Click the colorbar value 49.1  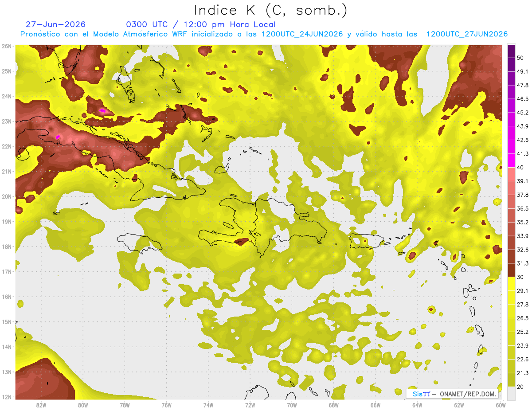tap(523, 71)
